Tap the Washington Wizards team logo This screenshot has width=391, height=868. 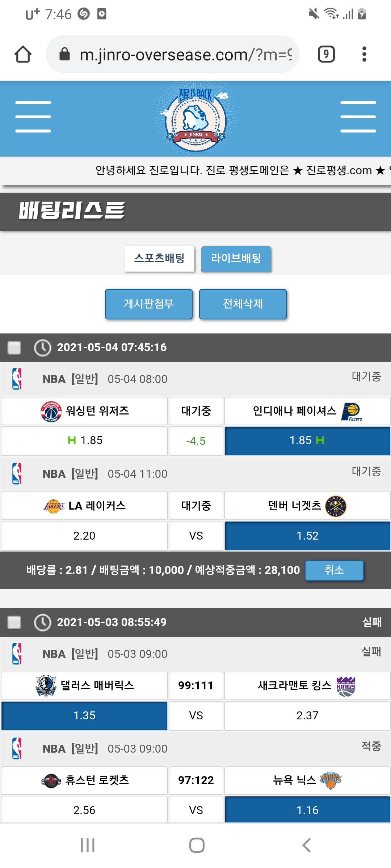tap(51, 412)
